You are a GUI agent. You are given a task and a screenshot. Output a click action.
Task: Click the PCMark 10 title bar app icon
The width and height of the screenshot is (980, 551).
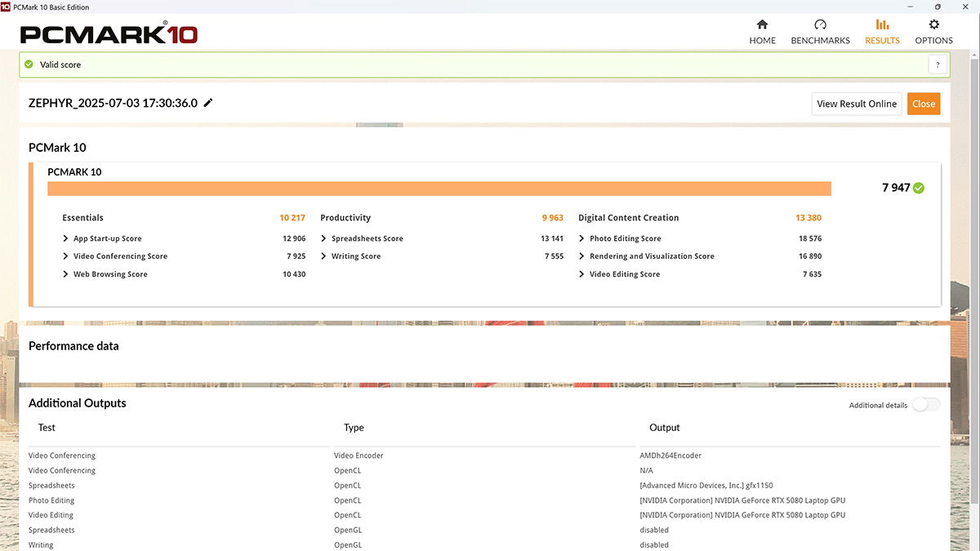click(x=7, y=7)
